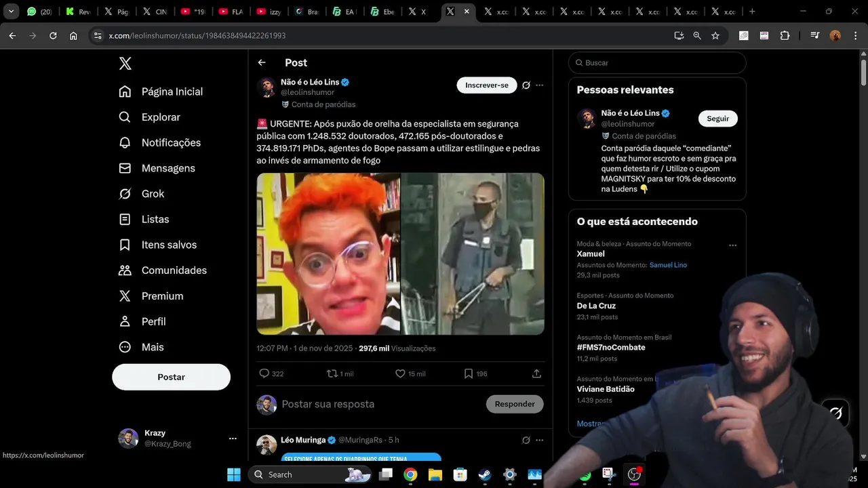Open Comunidades in the sidebar

click(163, 270)
